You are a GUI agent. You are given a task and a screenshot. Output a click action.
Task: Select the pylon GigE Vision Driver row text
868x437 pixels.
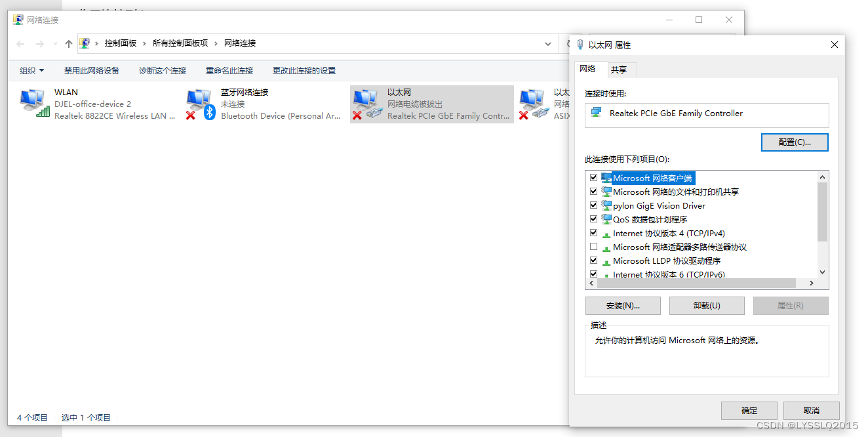pos(659,205)
